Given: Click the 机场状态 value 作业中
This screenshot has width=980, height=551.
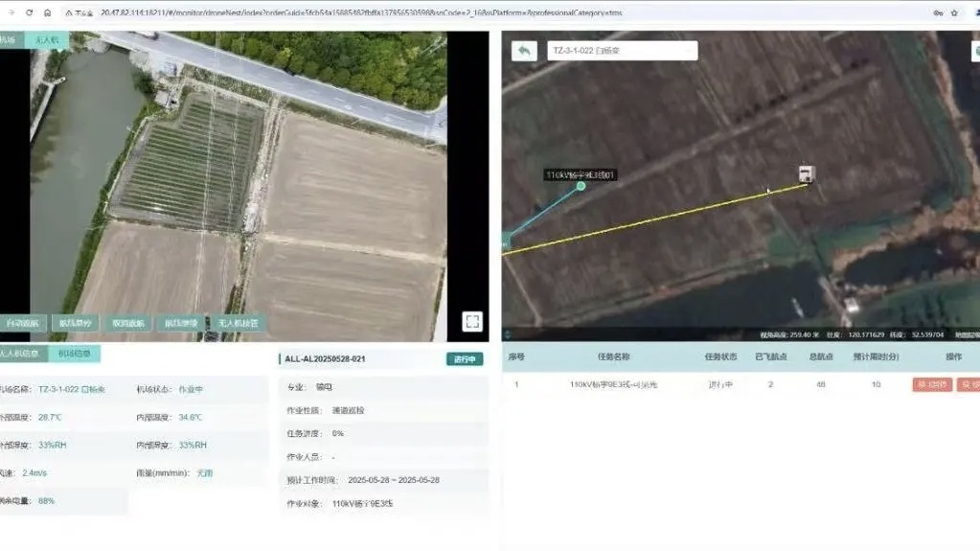Looking at the screenshot, I should click(x=191, y=389).
